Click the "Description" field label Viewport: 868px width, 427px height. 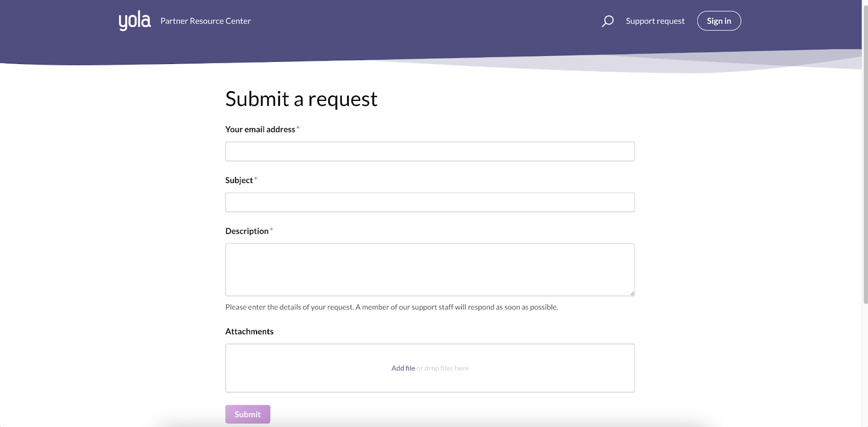(247, 231)
